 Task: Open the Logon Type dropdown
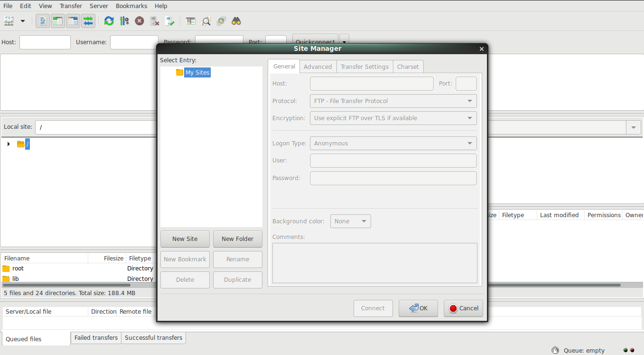(393, 143)
